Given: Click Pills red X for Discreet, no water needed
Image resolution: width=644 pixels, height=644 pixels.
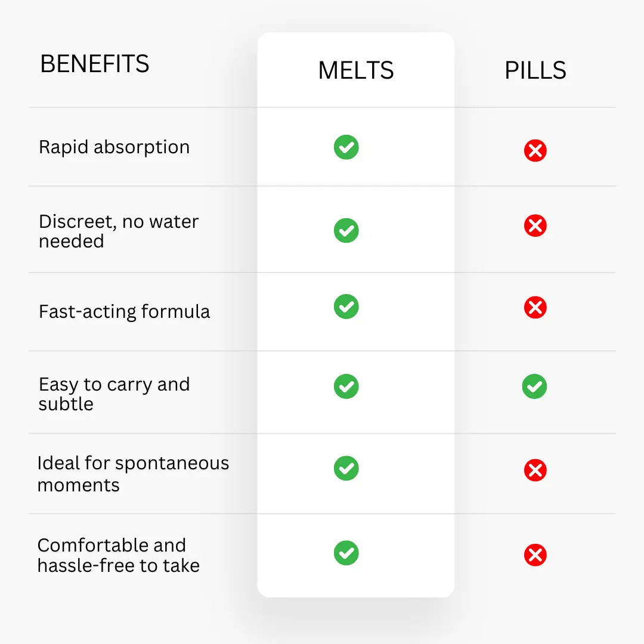Looking at the screenshot, I should (535, 226).
